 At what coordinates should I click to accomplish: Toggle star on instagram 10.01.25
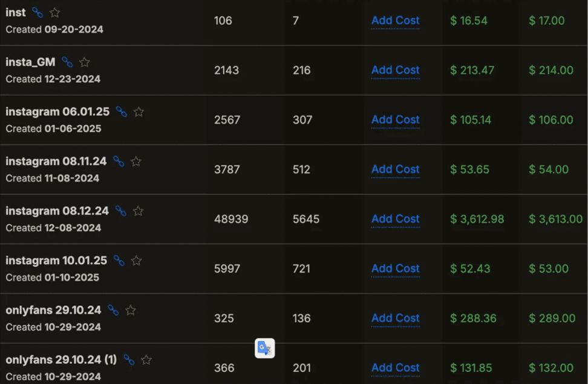[137, 260]
